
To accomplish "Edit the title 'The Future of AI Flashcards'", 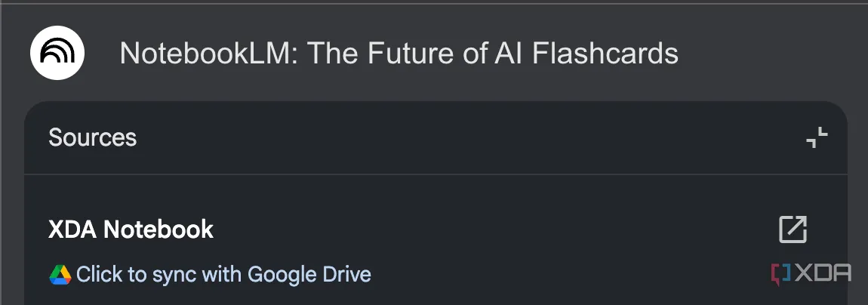I will click(x=492, y=54).
